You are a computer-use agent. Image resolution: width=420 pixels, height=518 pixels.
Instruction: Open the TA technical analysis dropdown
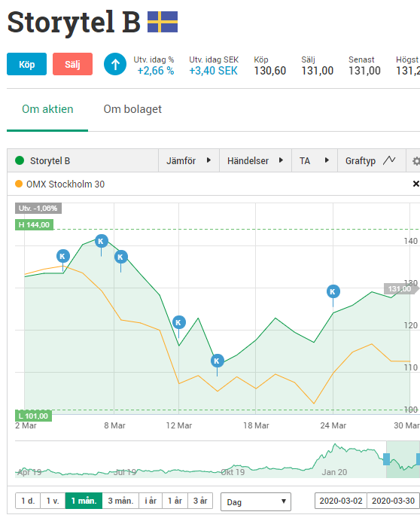(x=315, y=160)
